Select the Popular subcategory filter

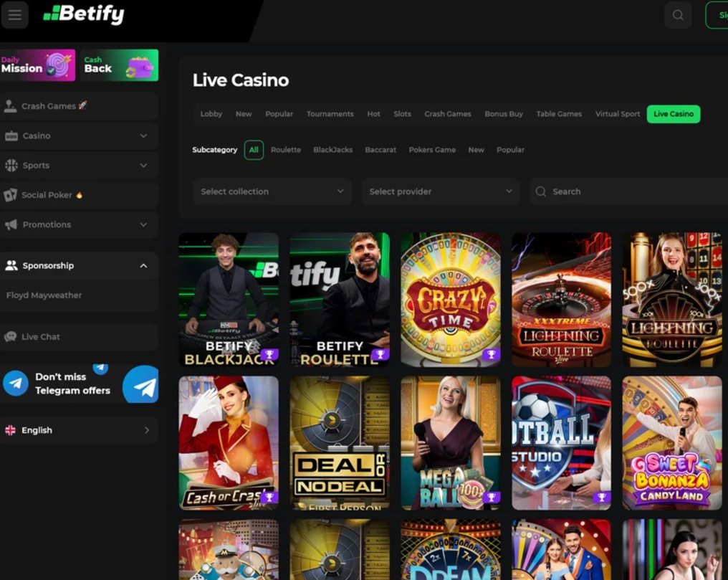click(510, 150)
